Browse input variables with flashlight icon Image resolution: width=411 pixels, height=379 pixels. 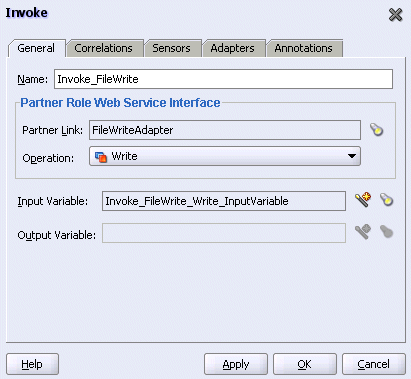387,200
